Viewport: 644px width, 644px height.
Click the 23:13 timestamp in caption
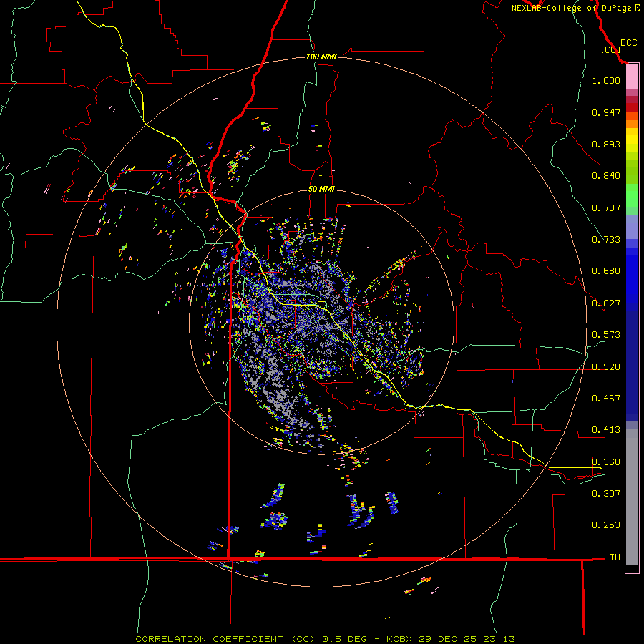coord(499,639)
